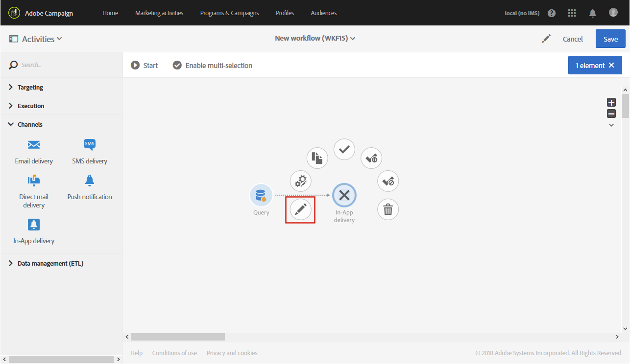This screenshot has height=364, width=630.
Task: Click the Start play icon
Action: tap(135, 65)
